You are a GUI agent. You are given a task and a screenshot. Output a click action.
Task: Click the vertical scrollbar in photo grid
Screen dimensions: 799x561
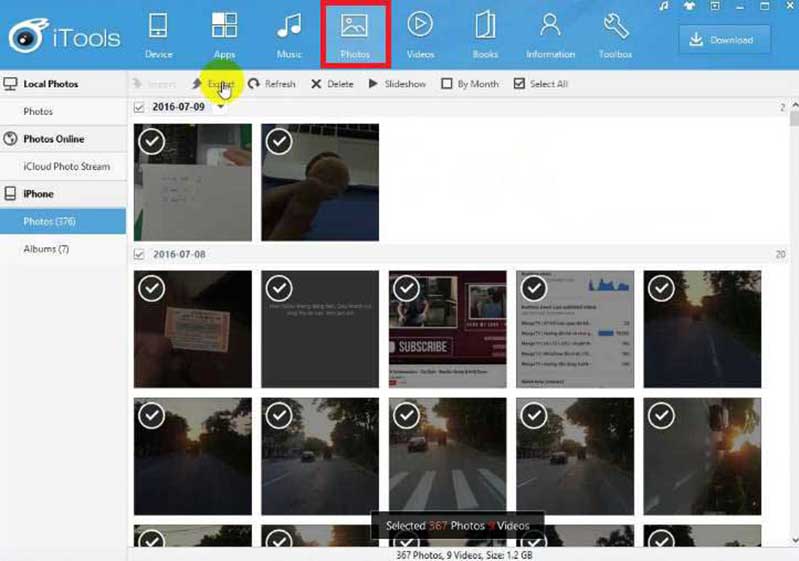(793, 300)
